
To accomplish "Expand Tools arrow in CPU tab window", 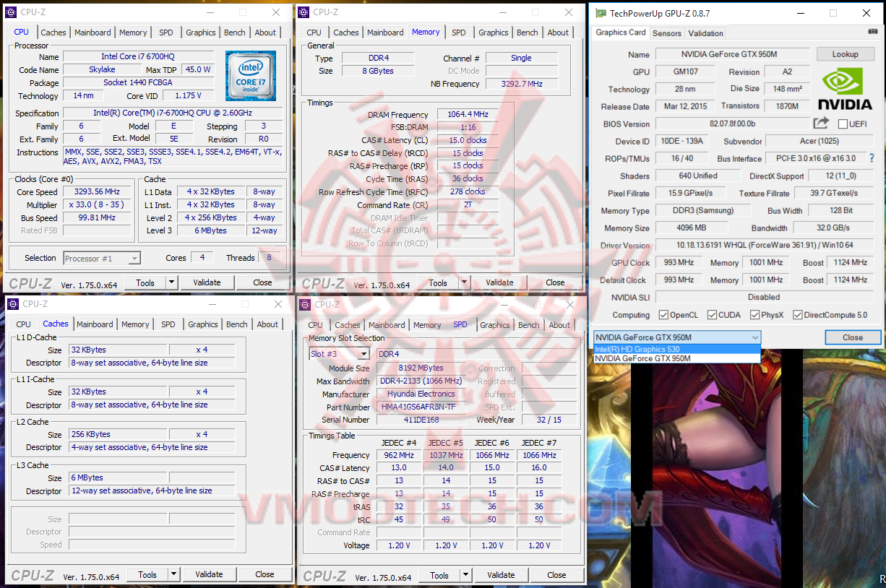I will pos(172,282).
